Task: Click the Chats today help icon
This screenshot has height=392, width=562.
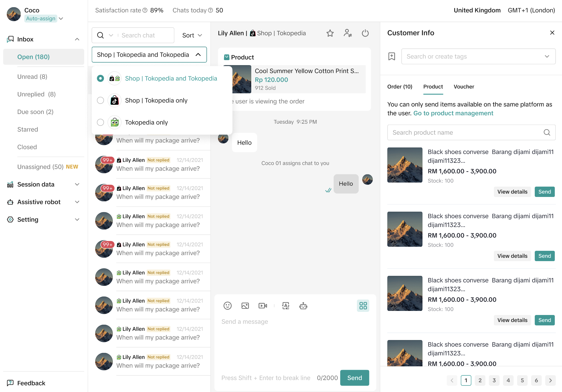Action: [211, 10]
